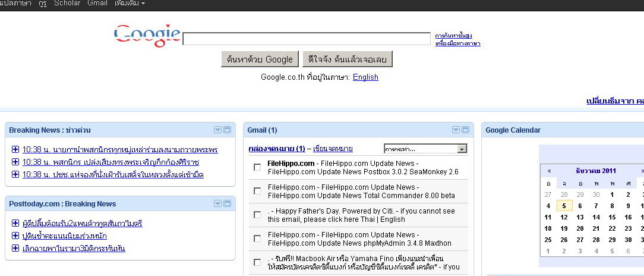Open the Breaking News : ข่าวด่วน gadget title
The image size is (644, 276).
(x=50, y=130)
